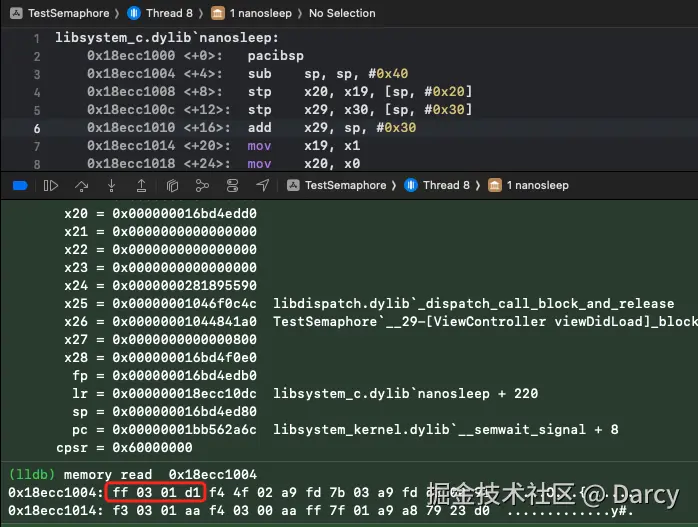Click the TestSemaphore app icon in debug bar
The height and width of the screenshot is (527, 698).
[293, 185]
